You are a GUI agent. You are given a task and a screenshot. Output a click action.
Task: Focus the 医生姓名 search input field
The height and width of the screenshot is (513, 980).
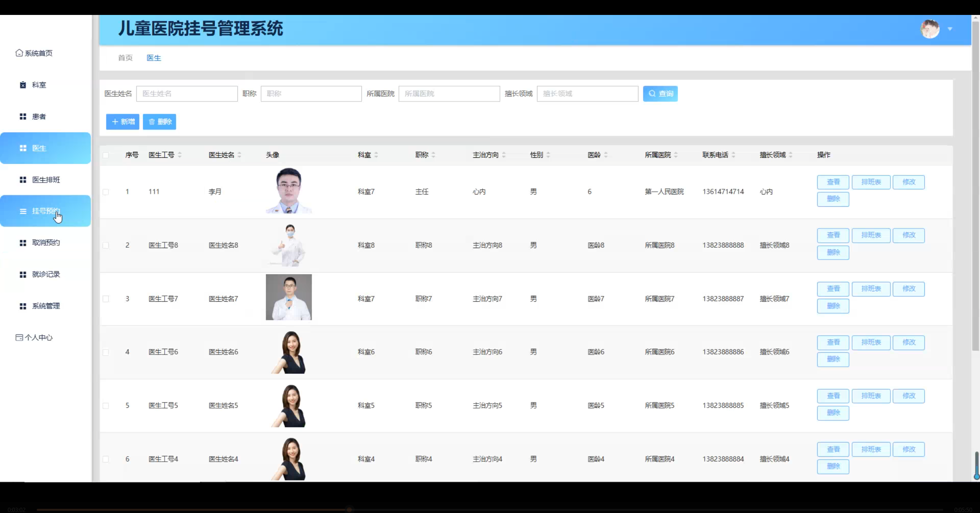click(187, 93)
